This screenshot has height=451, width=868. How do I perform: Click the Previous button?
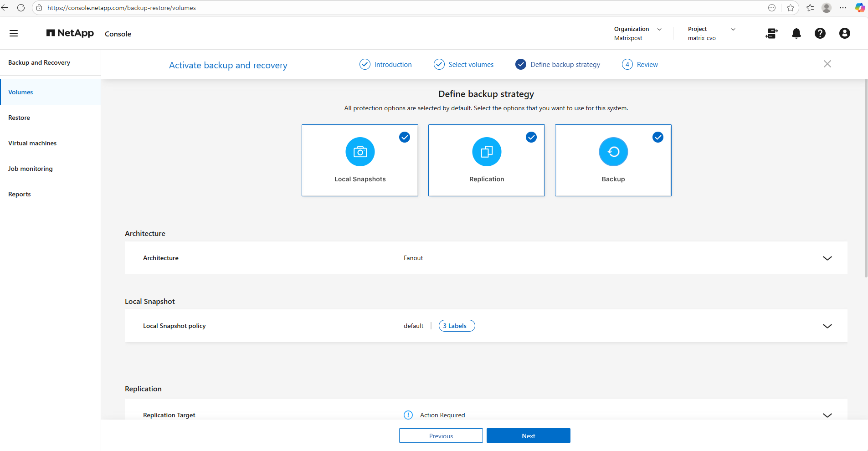pyautogui.click(x=441, y=436)
